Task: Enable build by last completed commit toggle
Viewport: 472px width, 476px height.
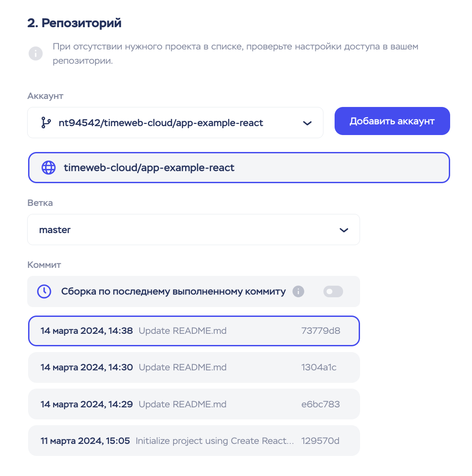Action: coord(333,291)
